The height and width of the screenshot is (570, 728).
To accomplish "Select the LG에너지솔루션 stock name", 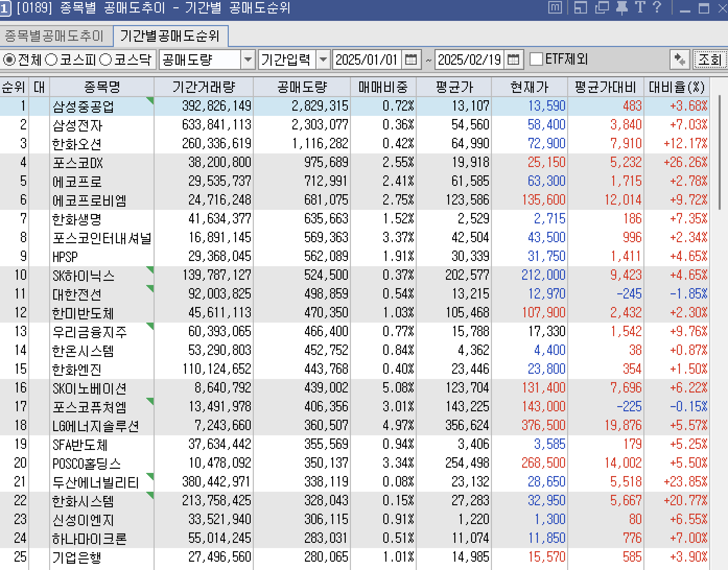I will coord(96,426).
